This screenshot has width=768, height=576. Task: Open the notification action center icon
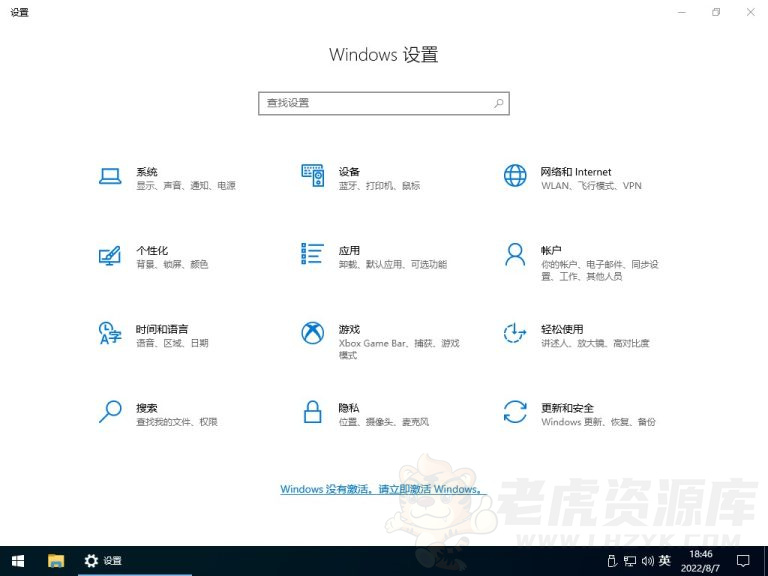(743, 561)
